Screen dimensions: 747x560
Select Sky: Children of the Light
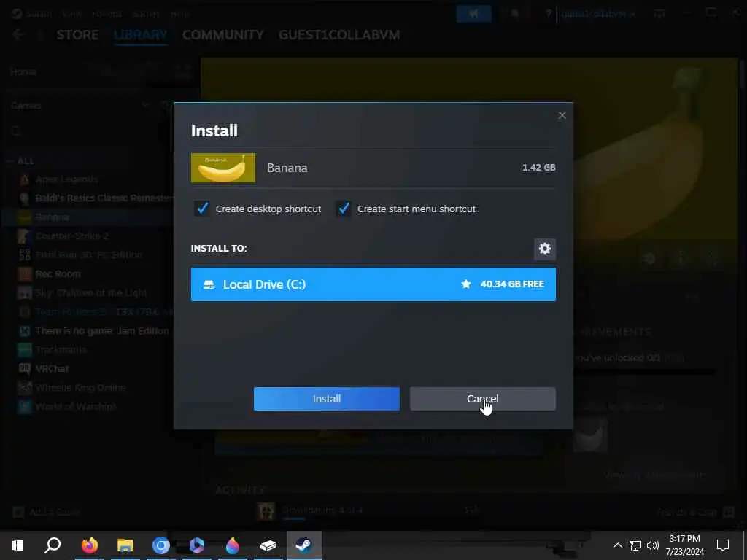coord(90,293)
